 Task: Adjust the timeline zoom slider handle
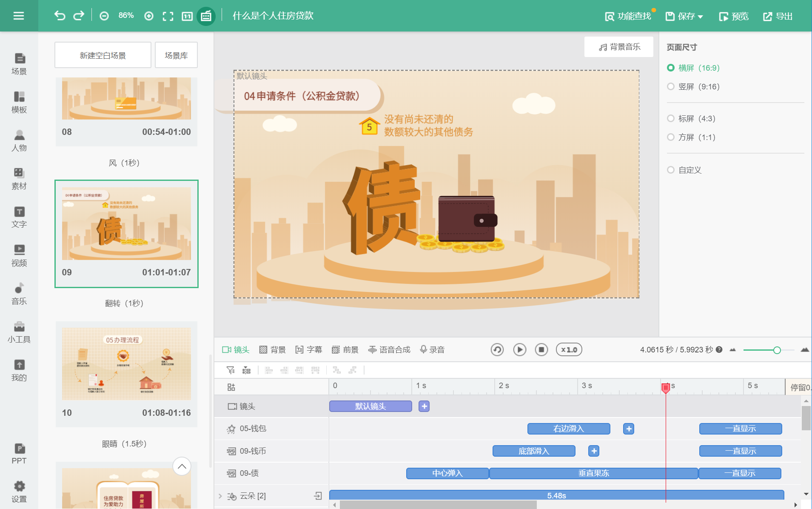click(x=777, y=350)
